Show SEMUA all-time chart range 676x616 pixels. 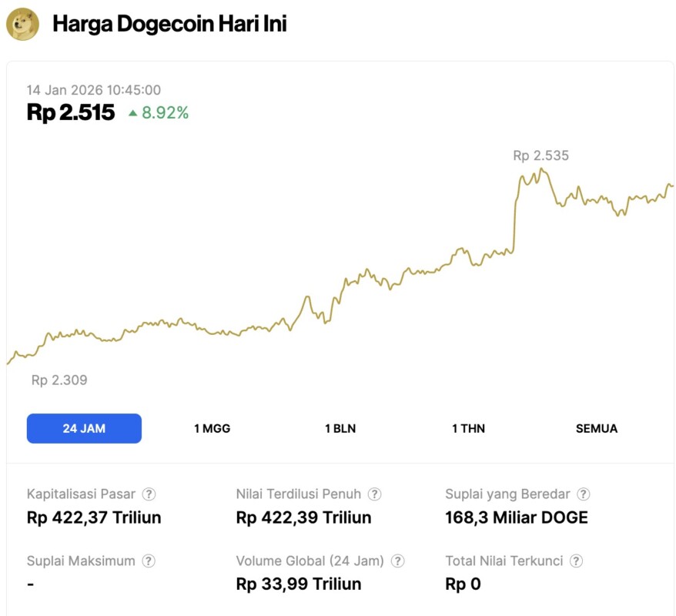[597, 428]
